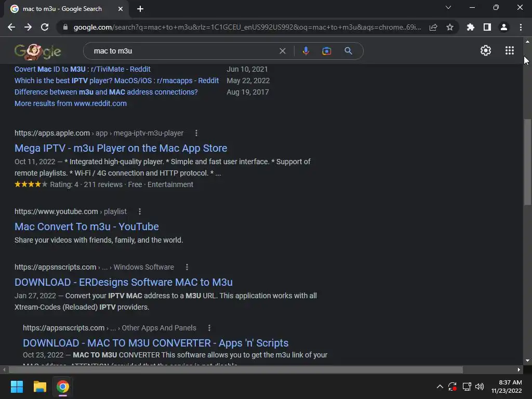
Task: Open the Google apps grid
Action: [510, 50]
